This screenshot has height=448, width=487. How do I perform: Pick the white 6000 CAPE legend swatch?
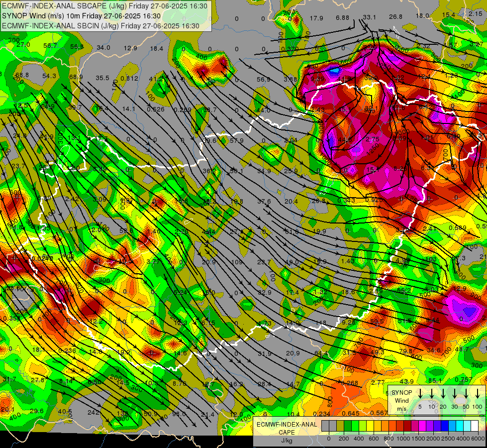click(475, 426)
